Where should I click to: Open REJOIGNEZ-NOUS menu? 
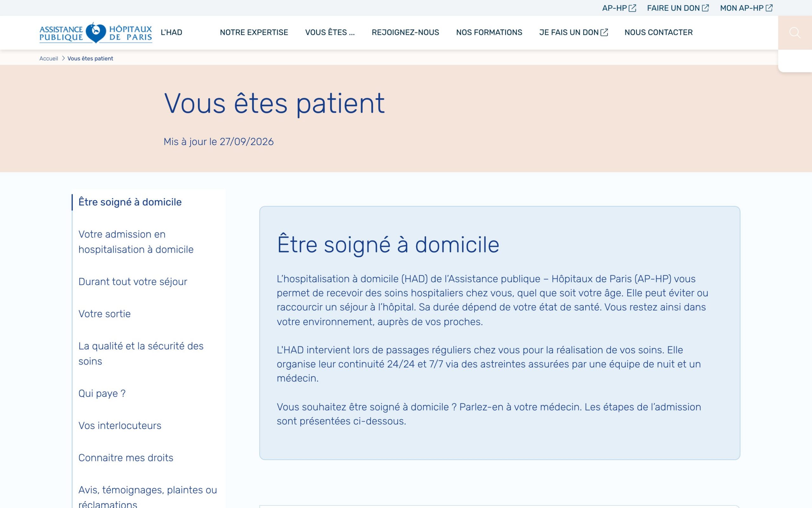pos(405,32)
